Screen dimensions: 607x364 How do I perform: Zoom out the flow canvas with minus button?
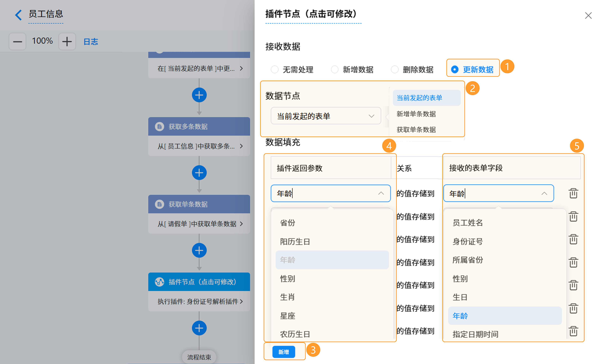click(17, 41)
